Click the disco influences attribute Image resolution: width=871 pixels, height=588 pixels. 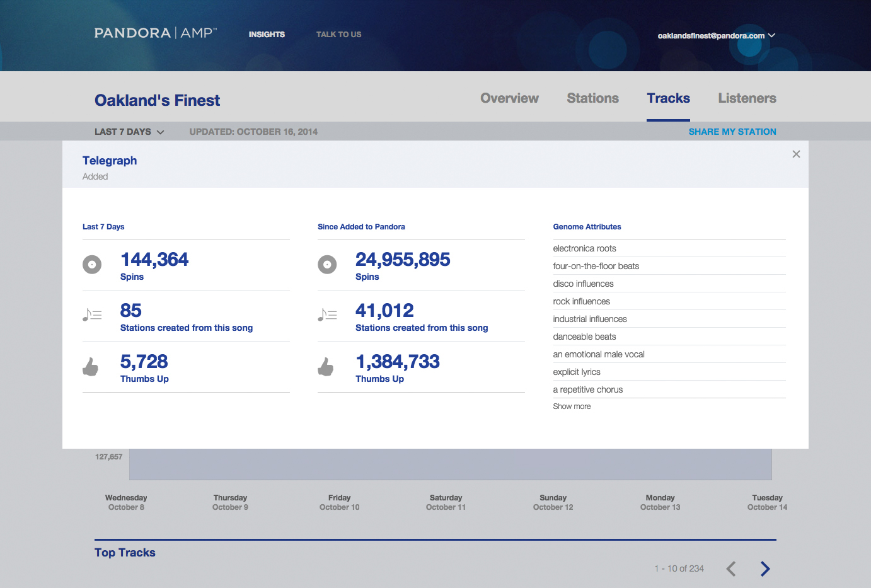coord(583,284)
